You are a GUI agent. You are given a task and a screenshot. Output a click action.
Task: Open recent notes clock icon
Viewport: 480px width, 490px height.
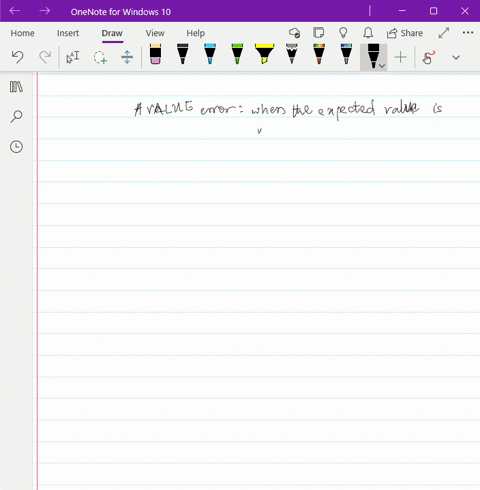16,147
